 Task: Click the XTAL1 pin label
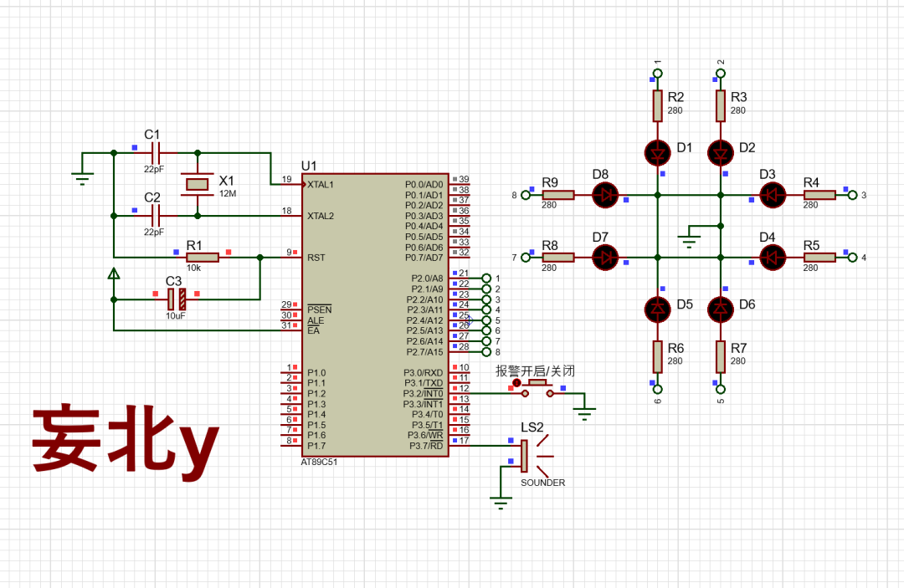[321, 185]
